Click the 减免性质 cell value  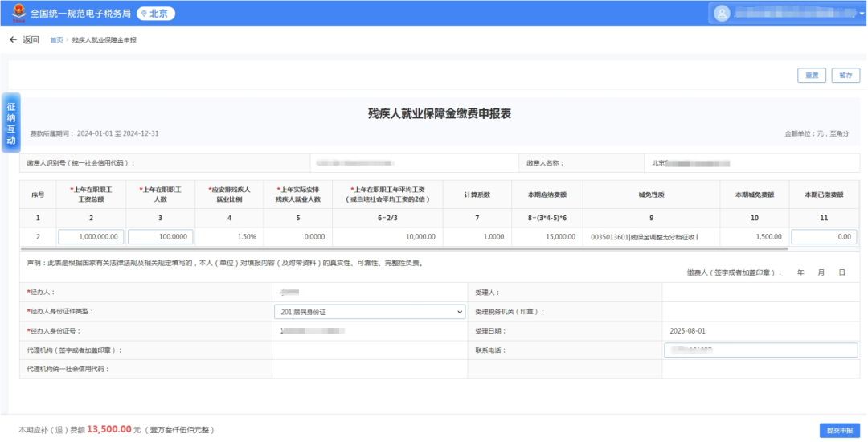coord(651,237)
